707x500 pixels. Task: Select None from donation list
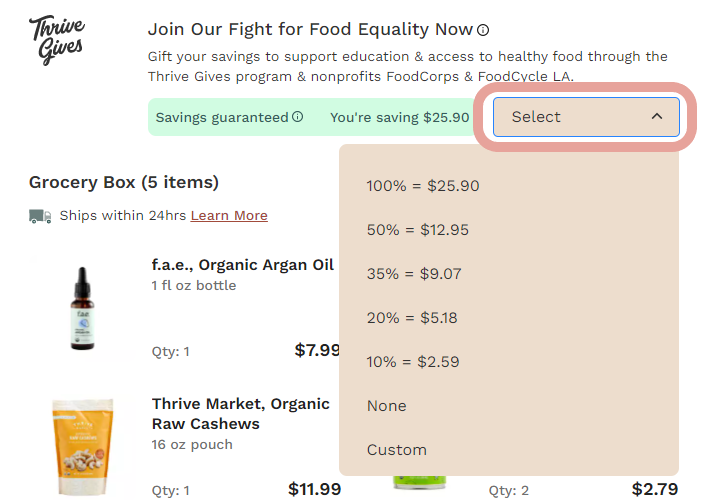(387, 406)
